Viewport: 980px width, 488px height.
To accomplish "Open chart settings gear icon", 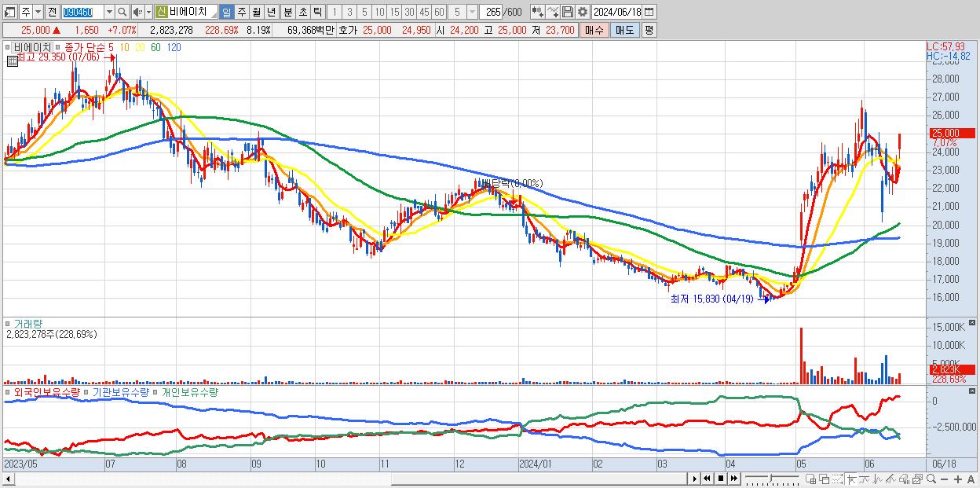I will (582, 13).
